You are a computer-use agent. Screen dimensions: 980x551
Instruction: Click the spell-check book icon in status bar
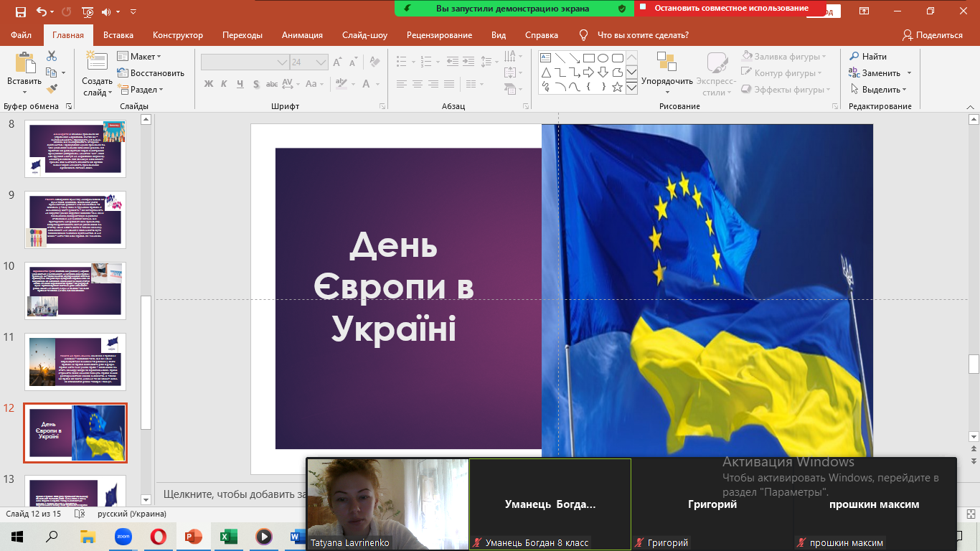click(80, 514)
